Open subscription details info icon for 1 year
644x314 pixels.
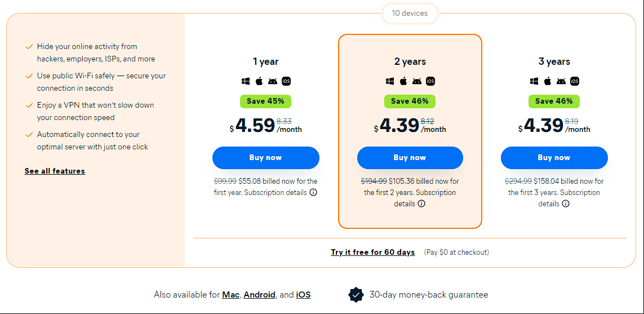(x=313, y=192)
